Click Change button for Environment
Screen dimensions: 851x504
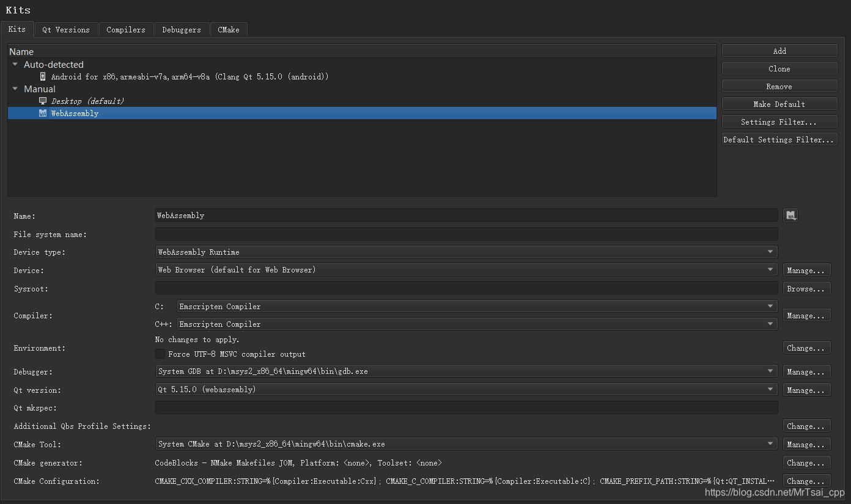tap(807, 348)
